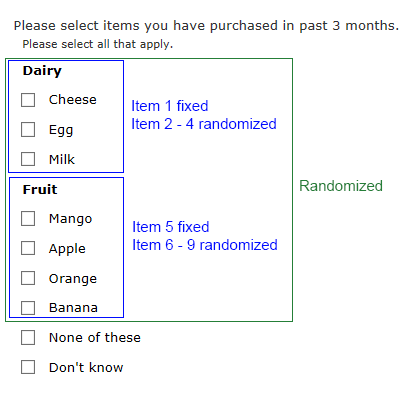The image size is (419, 396).
Task: Click the 'Please select all that apply' instruction
Action: pos(98,44)
